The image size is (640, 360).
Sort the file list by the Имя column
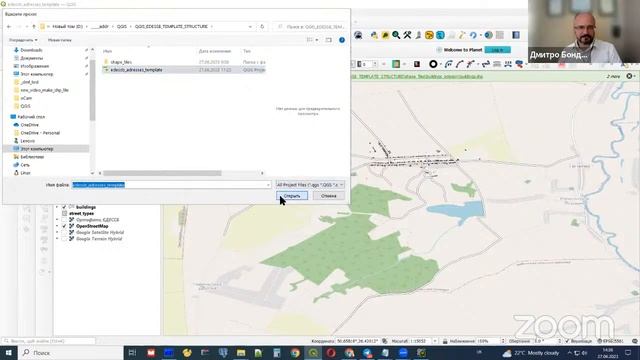(107, 51)
